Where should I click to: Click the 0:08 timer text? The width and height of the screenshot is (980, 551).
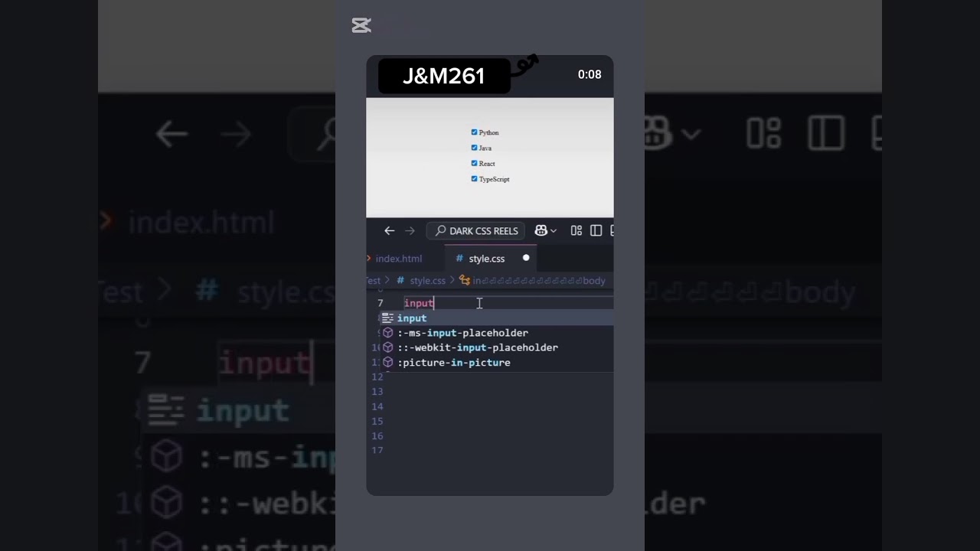590,75
